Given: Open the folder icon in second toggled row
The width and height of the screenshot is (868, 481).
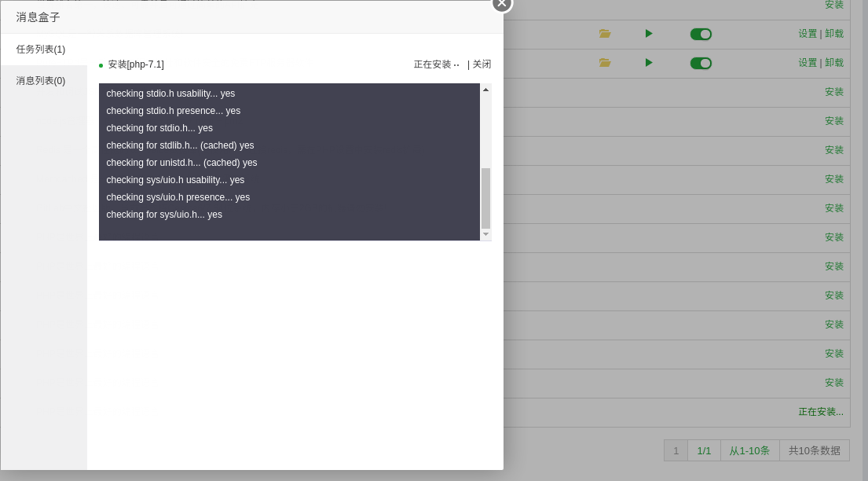Looking at the screenshot, I should [x=605, y=63].
